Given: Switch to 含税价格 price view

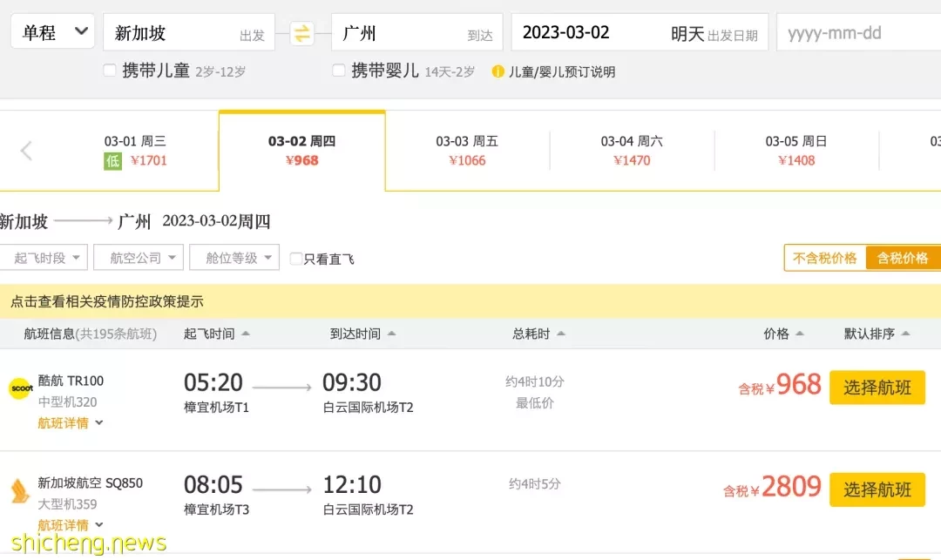Looking at the screenshot, I should [904, 258].
